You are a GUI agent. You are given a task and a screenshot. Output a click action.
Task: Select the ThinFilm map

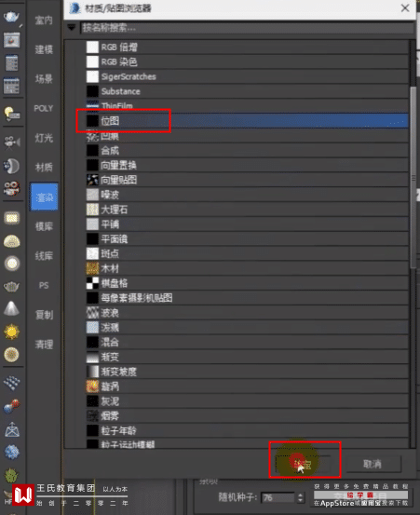[x=247, y=106]
